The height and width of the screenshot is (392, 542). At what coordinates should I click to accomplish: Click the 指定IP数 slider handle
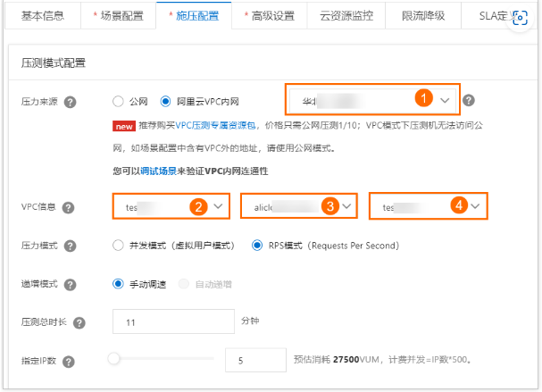(x=113, y=358)
